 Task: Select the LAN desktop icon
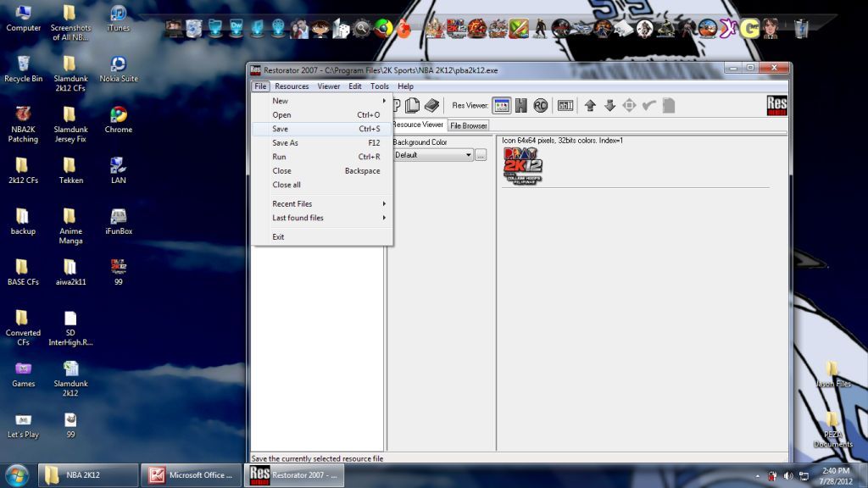click(119, 171)
